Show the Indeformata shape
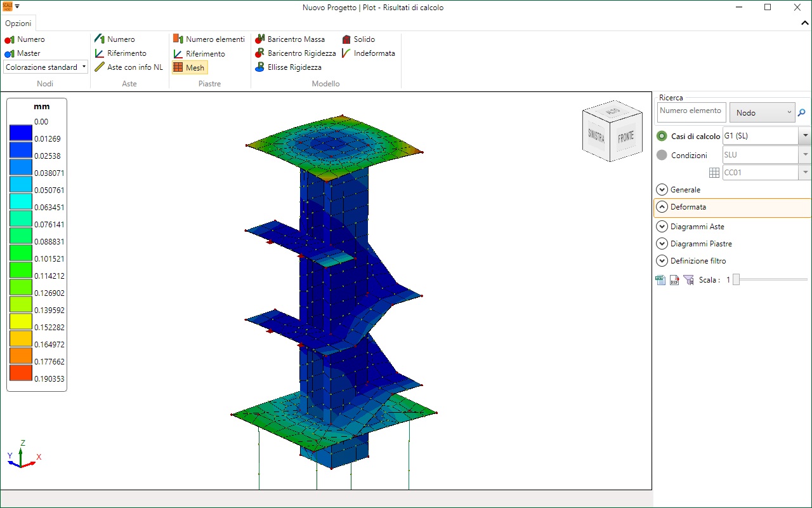The width and height of the screenshot is (812, 508). (368, 53)
